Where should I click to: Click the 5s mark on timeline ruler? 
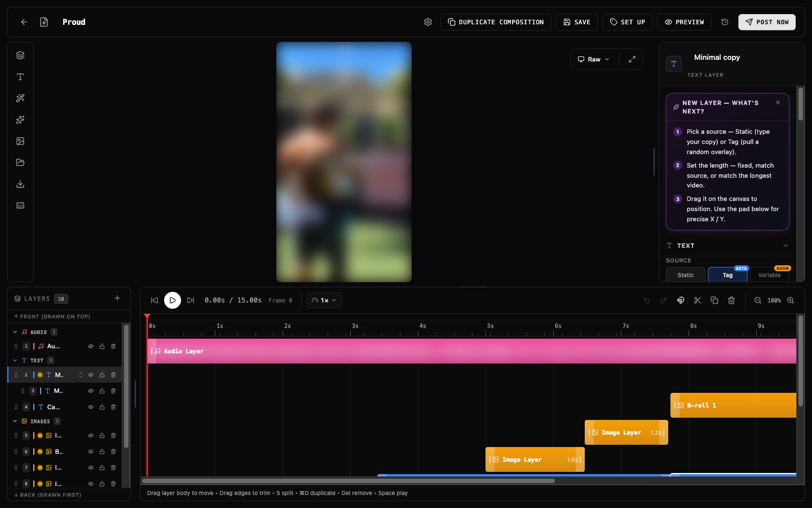(490, 326)
